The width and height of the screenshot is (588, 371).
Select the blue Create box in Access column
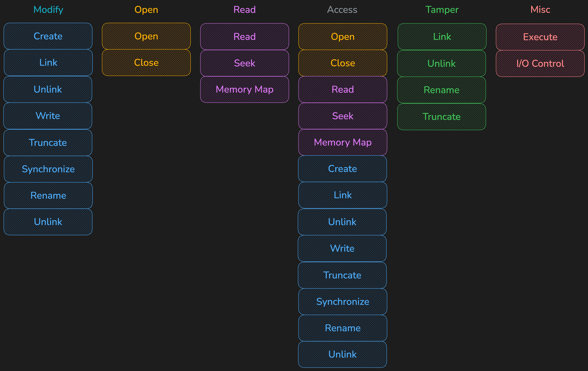click(342, 169)
